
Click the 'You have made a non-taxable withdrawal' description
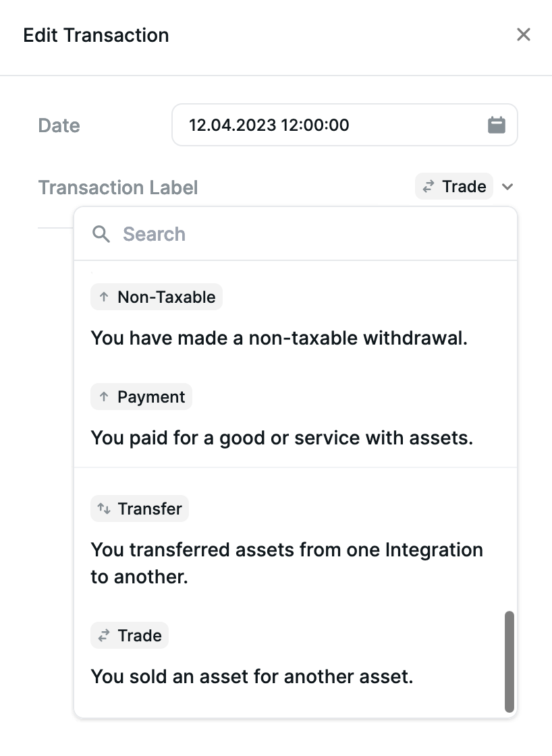tap(279, 338)
